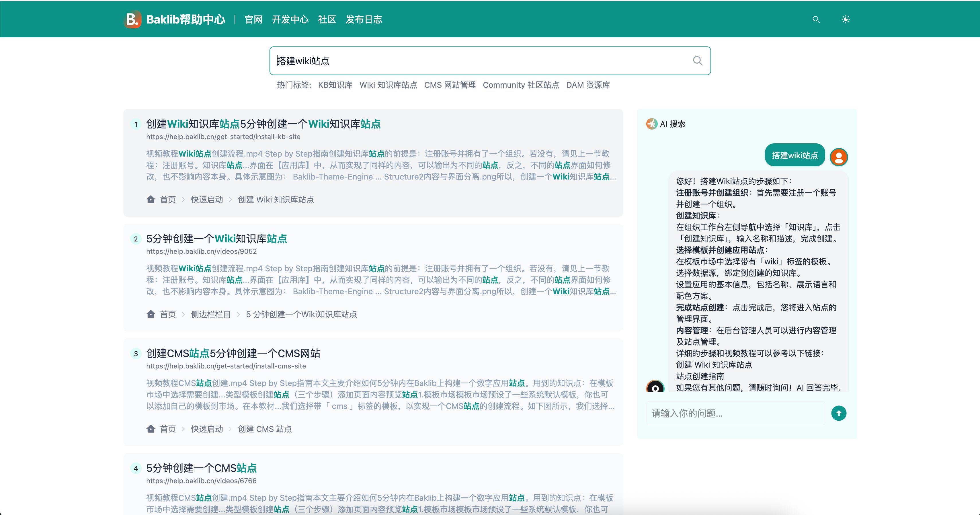
Task: Click 创建 Wiki 知识库站点 breadcrumb item
Action: (x=276, y=199)
